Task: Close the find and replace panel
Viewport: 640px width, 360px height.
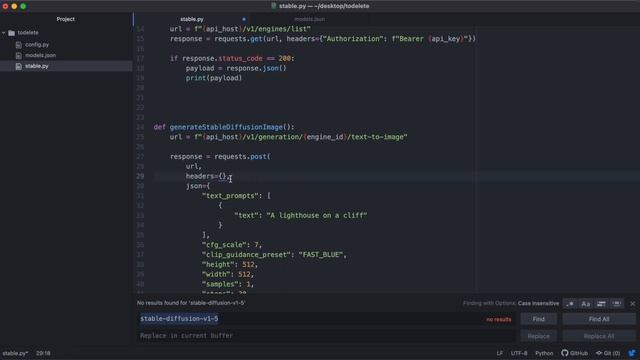Action: [x=633, y=304]
